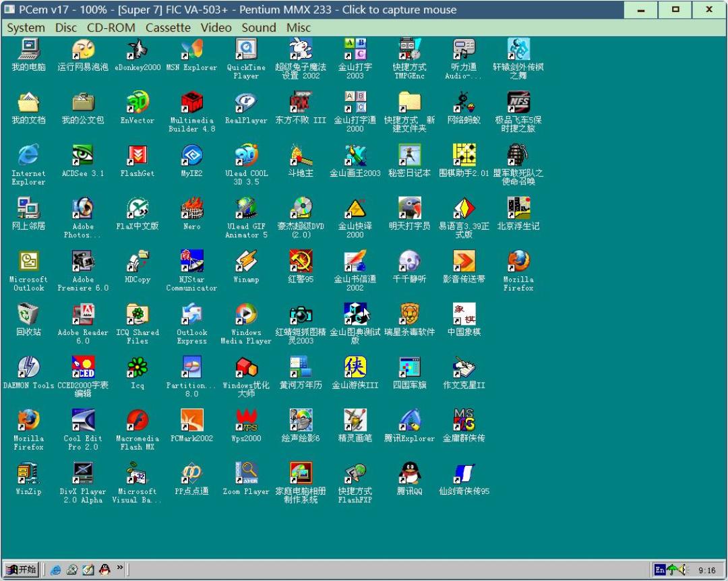Select the 北京浮生记 game icon

click(518, 214)
